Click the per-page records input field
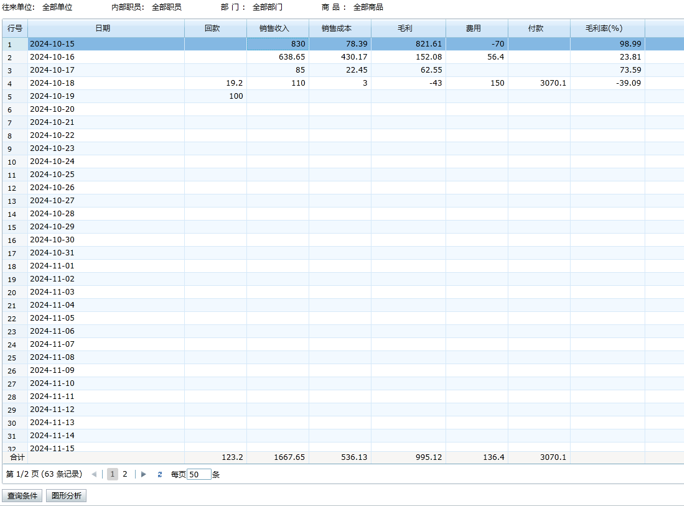The image size is (684, 506). 199,475
